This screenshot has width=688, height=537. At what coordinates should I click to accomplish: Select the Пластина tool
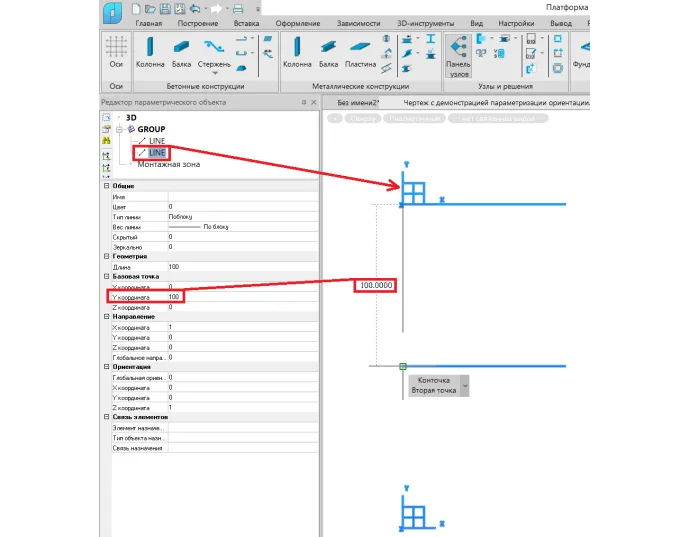[360, 53]
